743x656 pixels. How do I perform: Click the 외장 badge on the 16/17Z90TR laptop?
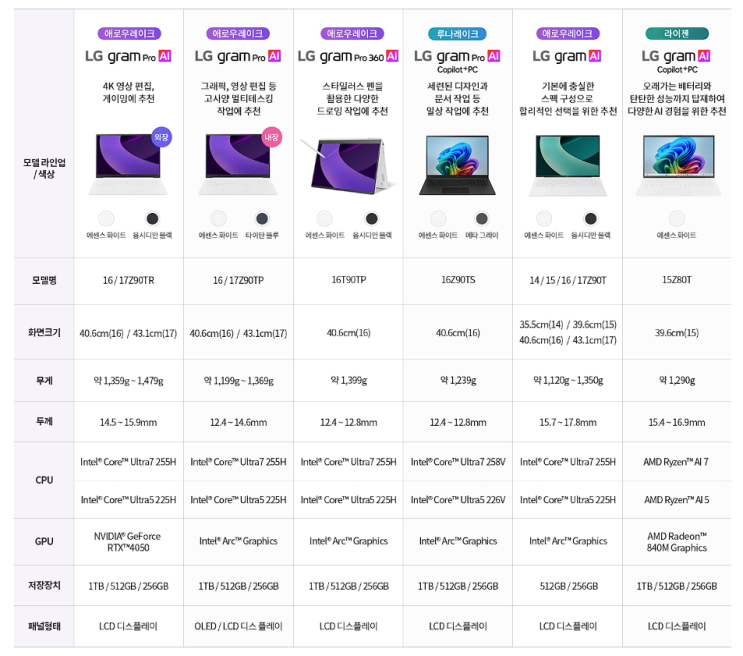[162, 137]
